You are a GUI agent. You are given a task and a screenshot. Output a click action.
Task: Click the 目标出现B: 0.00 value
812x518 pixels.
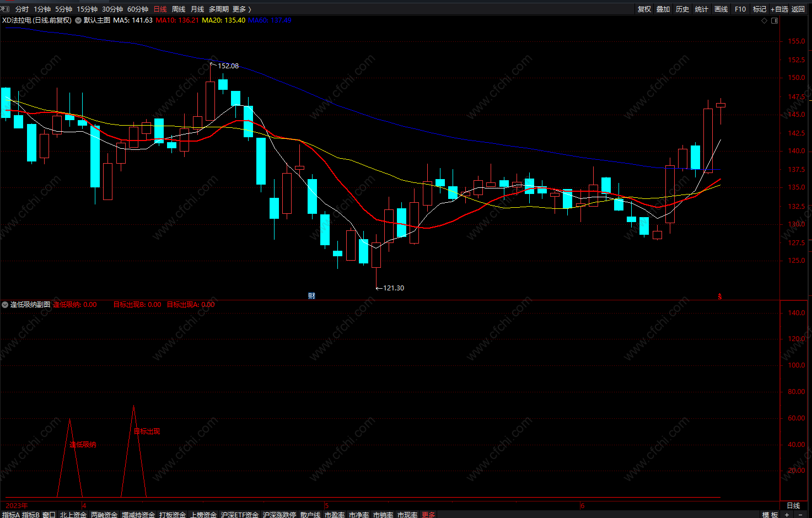click(137, 305)
